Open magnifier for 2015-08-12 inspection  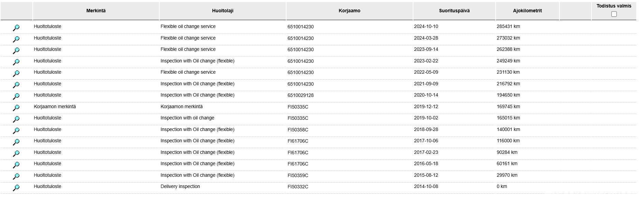[16, 176]
